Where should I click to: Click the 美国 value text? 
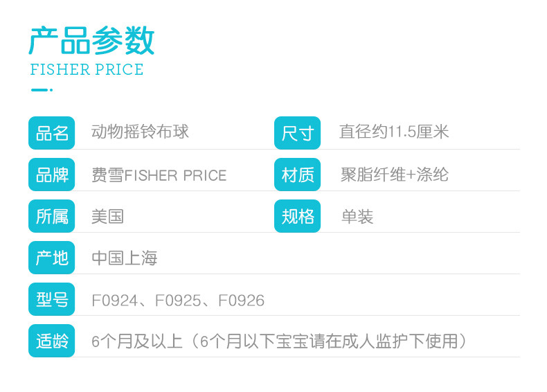pyautogui.click(x=107, y=216)
